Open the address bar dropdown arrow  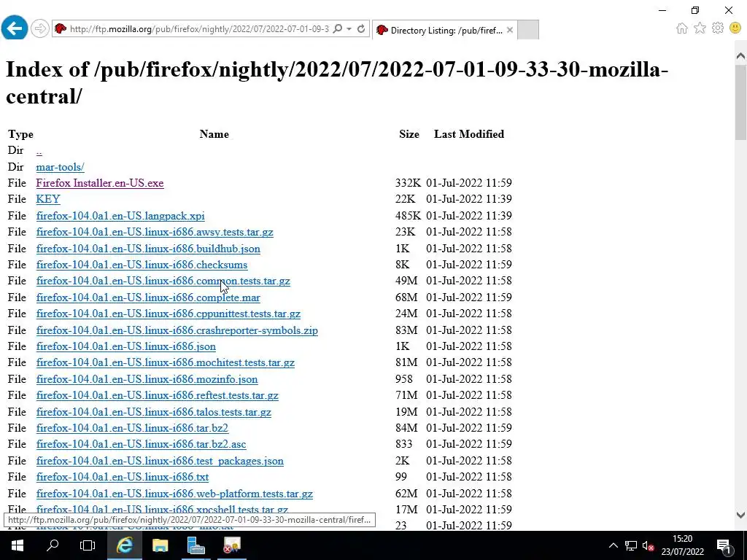pos(349,29)
